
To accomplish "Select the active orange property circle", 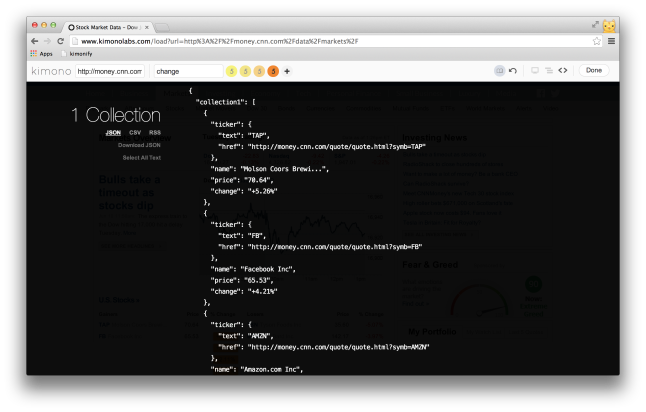I will [273, 71].
